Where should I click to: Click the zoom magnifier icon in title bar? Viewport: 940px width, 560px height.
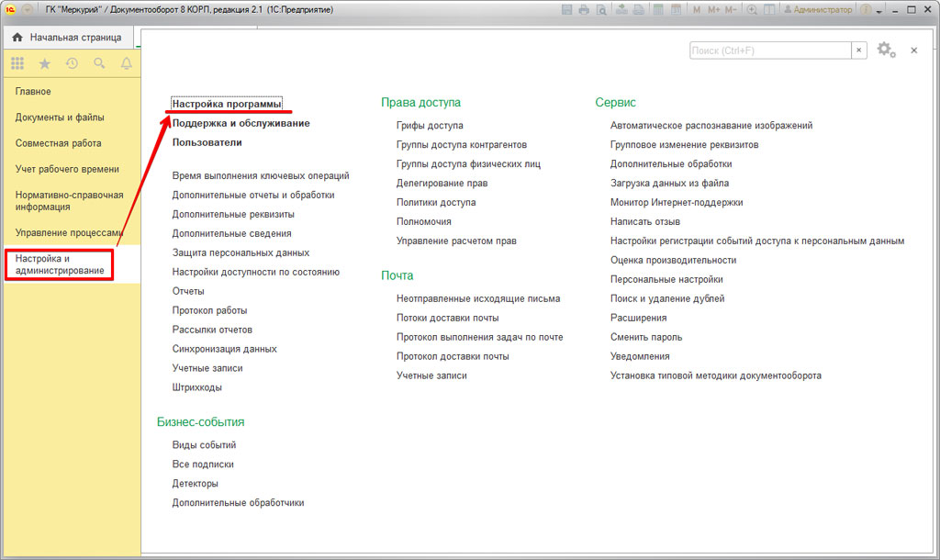[753, 10]
